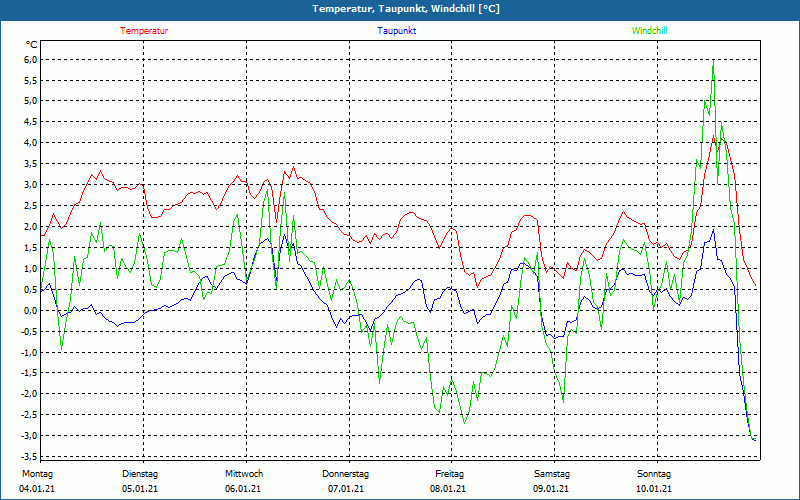Click the Freitag day label
Image resolution: width=800 pixels, height=500 pixels.
click(x=449, y=474)
